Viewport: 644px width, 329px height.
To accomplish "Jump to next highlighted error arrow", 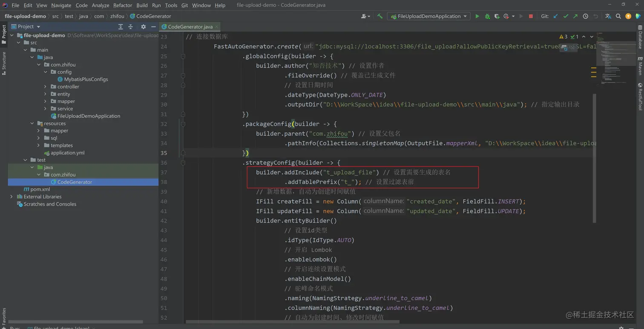I will pyautogui.click(x=592, y=37).
